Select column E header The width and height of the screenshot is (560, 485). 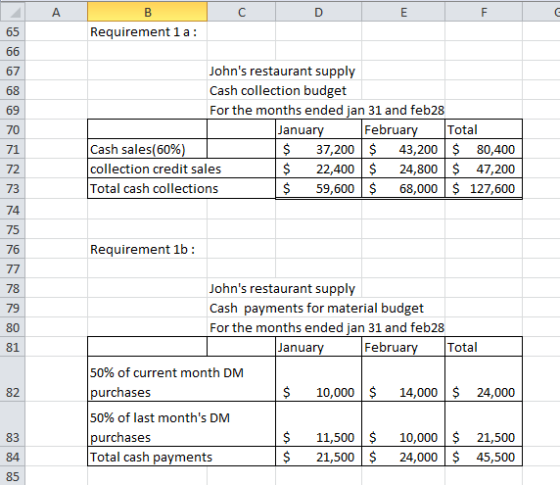click(403, 12)
